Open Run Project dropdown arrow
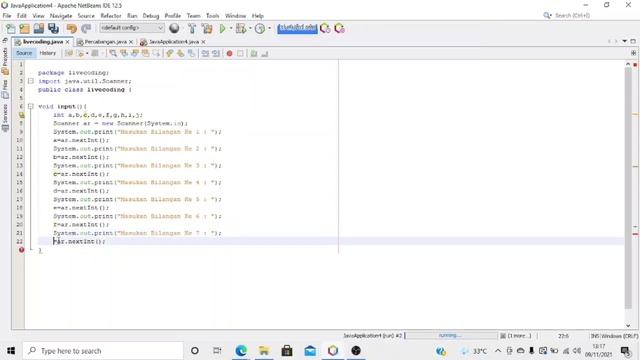 [231, 28]
